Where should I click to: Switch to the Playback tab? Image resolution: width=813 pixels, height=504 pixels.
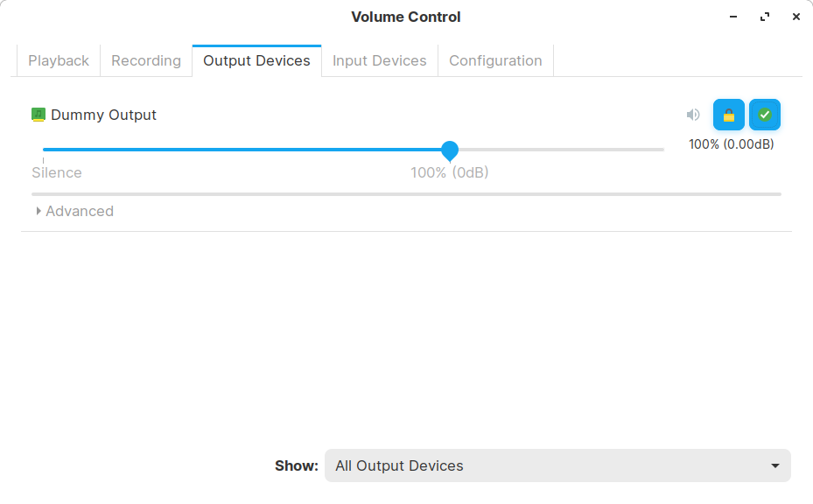(x=59, y=60)
